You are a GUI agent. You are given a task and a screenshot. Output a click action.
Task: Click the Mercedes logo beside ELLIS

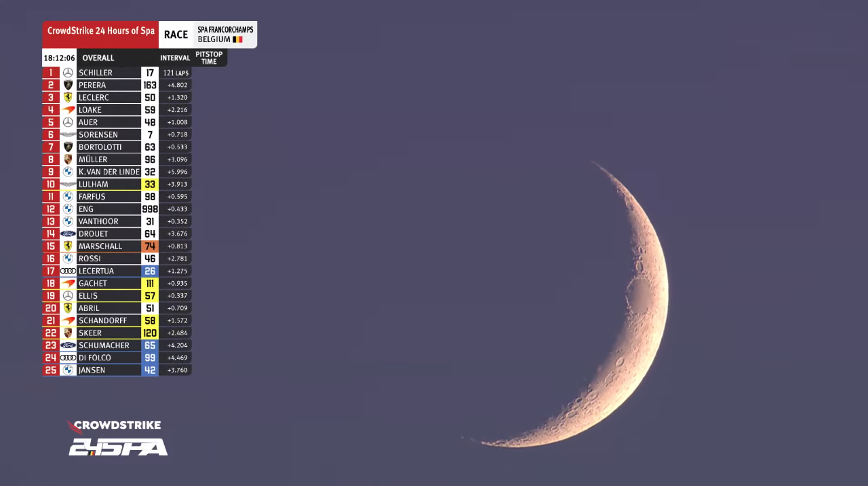point(68,295)
